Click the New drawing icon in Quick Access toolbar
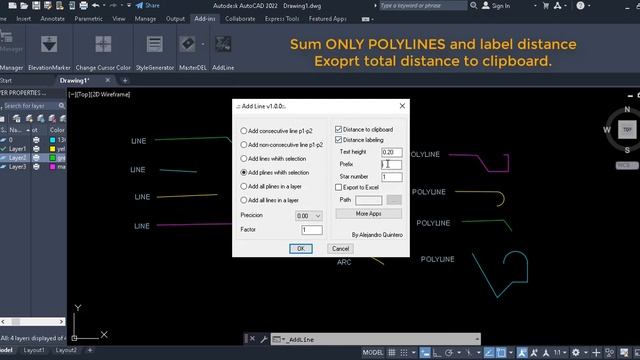The width and height of the screenshot is (640, 360). (12, 5)
